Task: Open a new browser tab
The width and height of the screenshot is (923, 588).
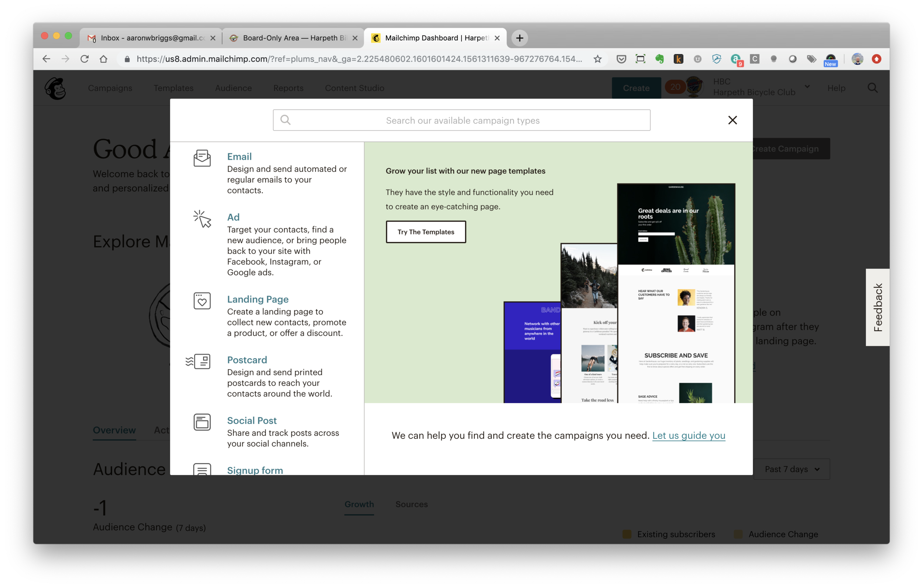Action: click(520, 38)
